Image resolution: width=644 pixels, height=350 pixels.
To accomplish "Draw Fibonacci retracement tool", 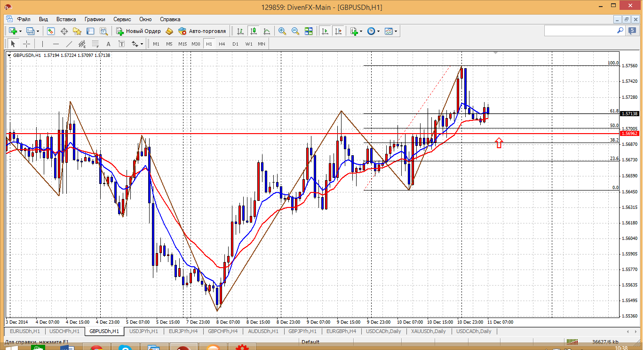I will 95,44.
